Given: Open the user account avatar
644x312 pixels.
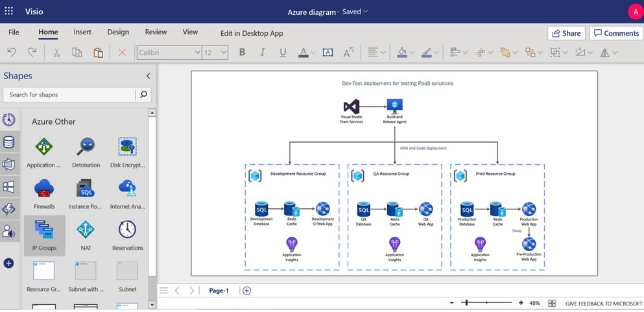Looking at the screenshot, I should (635, 12).
